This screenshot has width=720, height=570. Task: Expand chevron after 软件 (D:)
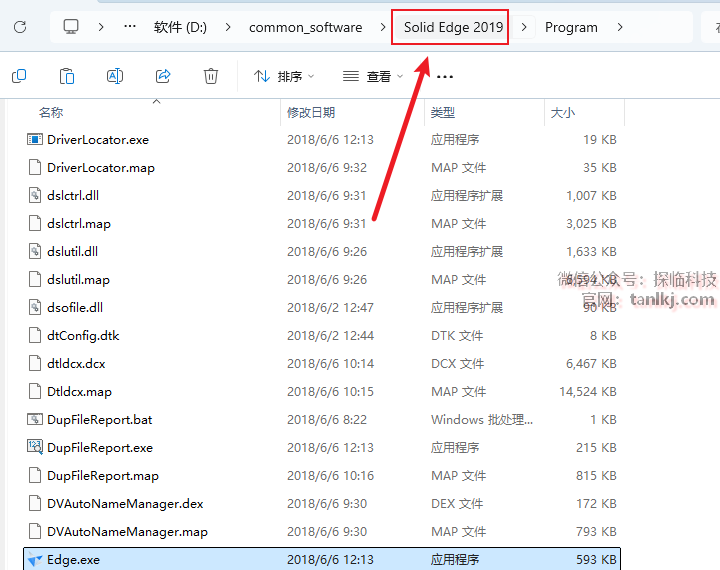[228, 27]
